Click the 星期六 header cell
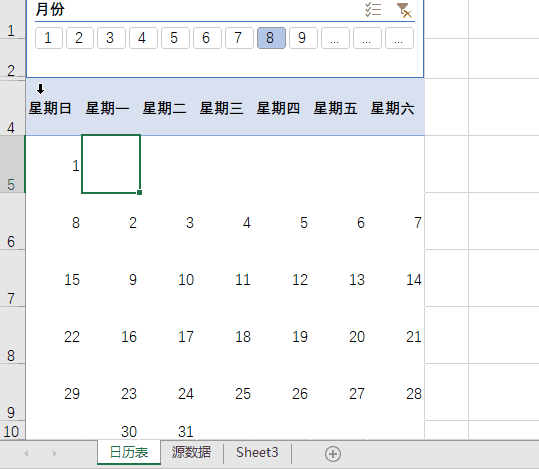 tap(396, 107)
